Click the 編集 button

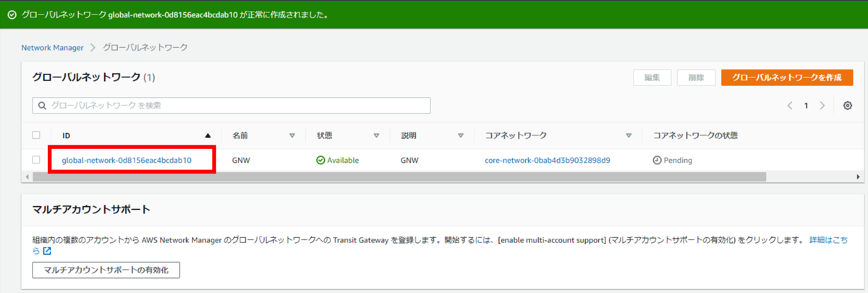click(652, 78)
